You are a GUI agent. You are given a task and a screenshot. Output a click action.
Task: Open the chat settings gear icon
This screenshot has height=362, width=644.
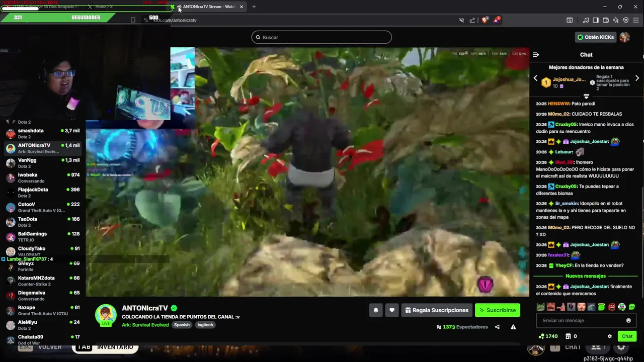coord(610,336)
